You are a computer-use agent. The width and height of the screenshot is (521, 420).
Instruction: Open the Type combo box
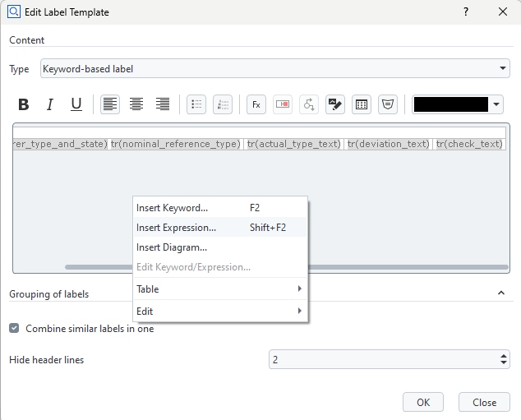pos(275,68)
